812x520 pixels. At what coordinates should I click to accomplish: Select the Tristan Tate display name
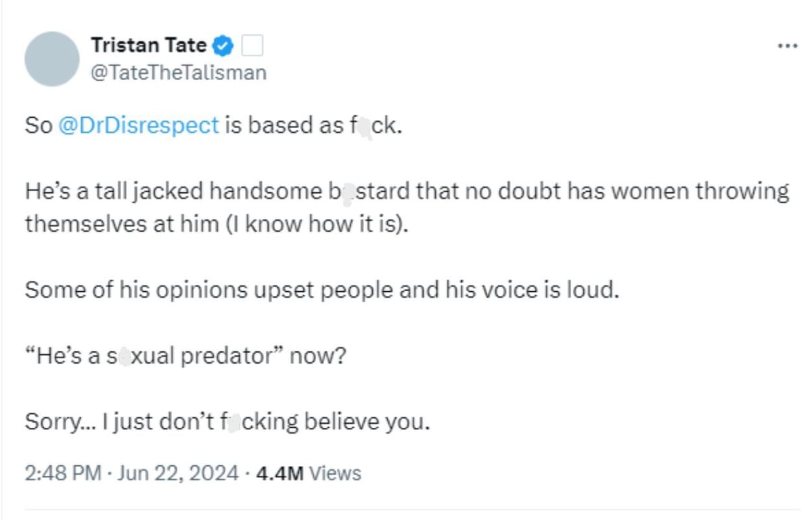(148, 45)
